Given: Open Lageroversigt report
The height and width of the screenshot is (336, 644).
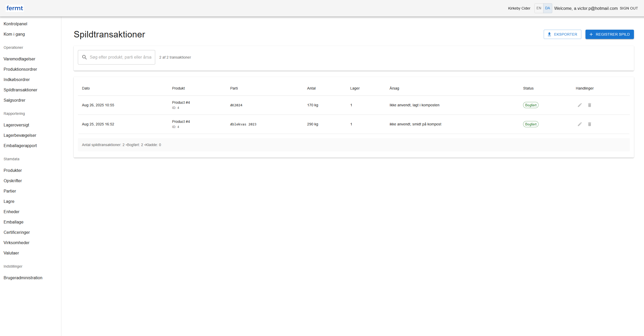Looking at the screenshot, I should click(x=16, y=125).
